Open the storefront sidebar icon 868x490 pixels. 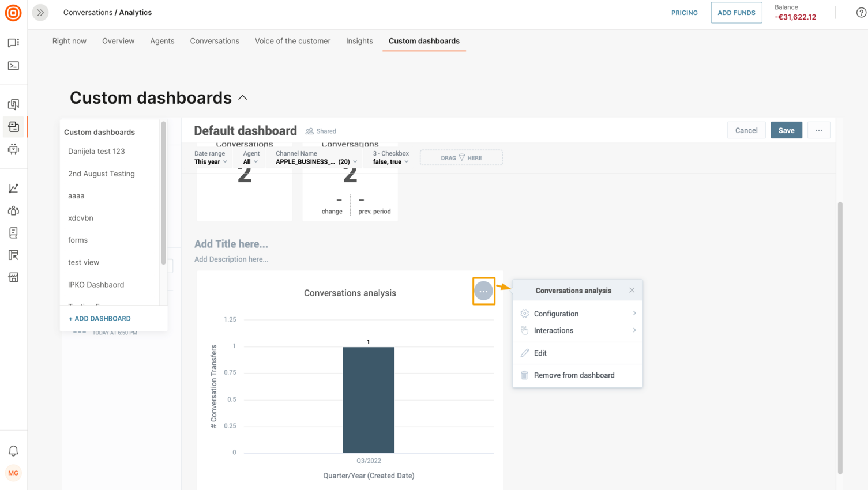pos(13,277)
